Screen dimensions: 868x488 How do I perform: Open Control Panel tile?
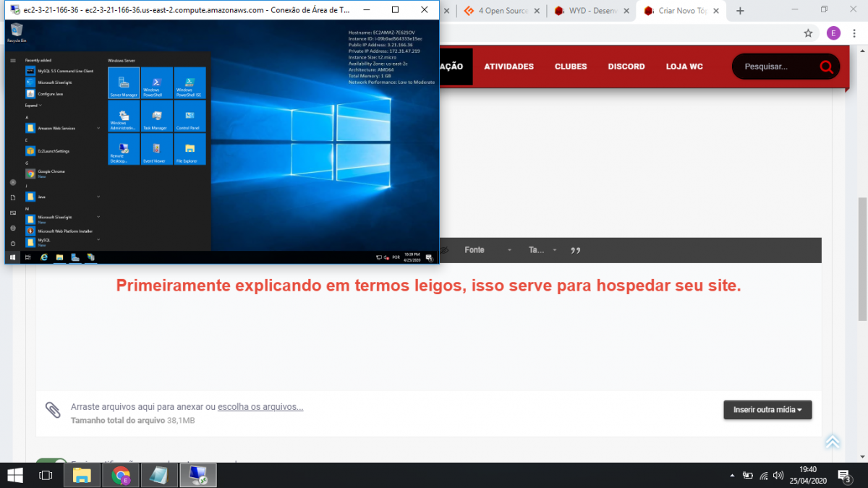coord(190,116)
